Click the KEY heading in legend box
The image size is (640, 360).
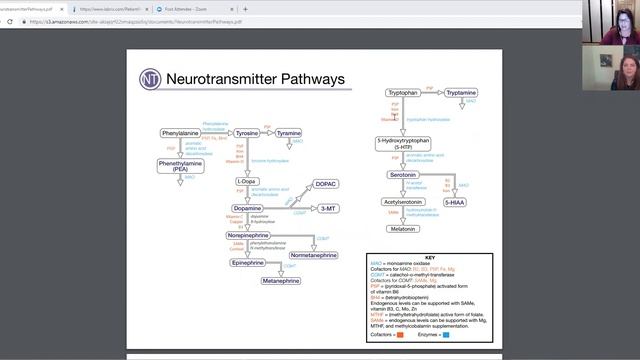(430, 258)
